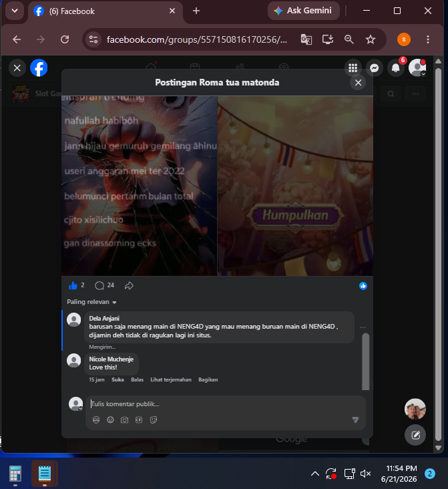448x489 pixels.
Task: Open the Facebook menu grid icon
Action: tap(353, 67)
